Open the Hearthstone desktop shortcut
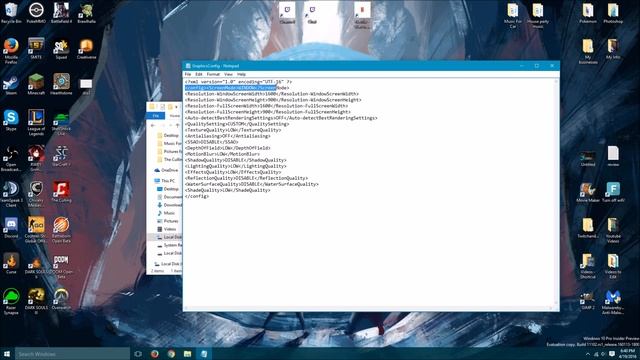 click(x=61, y=84)
